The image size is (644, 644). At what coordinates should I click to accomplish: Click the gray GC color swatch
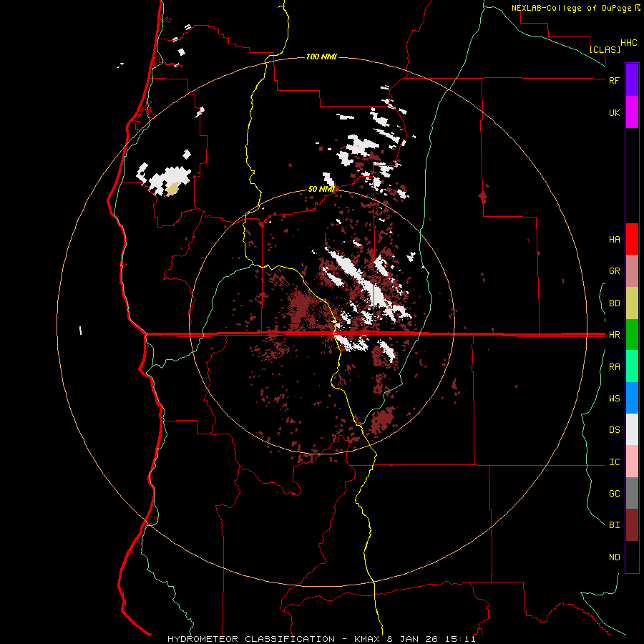(x=632, y=493)
